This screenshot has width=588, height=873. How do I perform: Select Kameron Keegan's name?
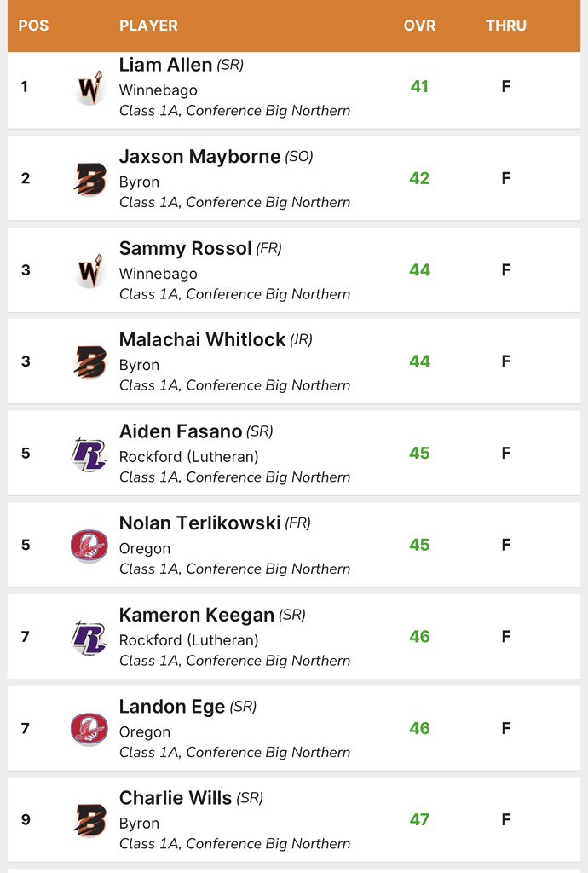196,616
